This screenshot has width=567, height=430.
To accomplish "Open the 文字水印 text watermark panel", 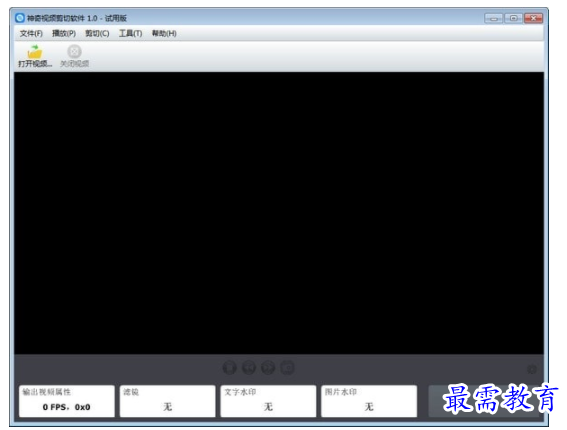I will (x=268, y=401).
